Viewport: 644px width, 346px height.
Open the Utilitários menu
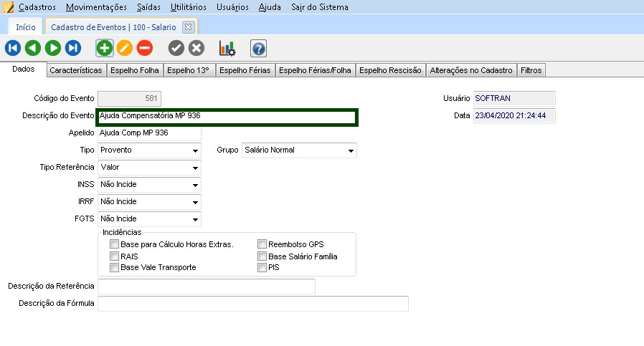(189, 7)
